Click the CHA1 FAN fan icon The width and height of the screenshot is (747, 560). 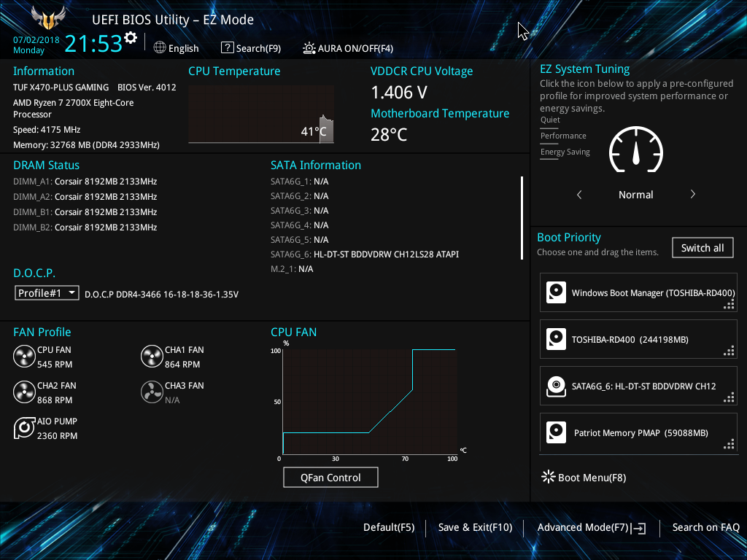(152, 357)
